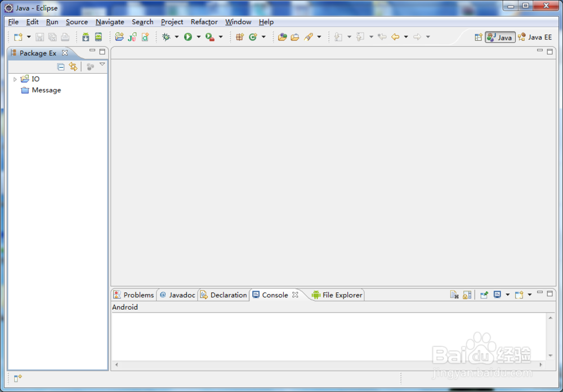Toggle Scroll Lock in the Console
This screenshot has width=563, height=392.
467,295
